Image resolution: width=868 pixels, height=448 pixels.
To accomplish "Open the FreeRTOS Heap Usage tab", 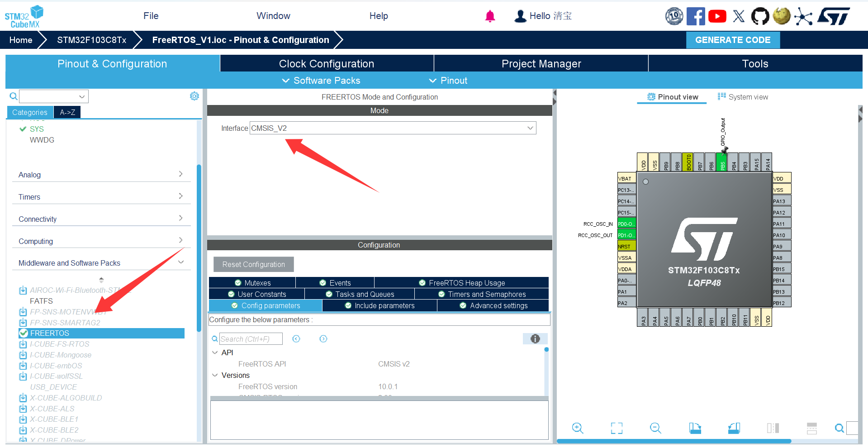I will point(461,283).
